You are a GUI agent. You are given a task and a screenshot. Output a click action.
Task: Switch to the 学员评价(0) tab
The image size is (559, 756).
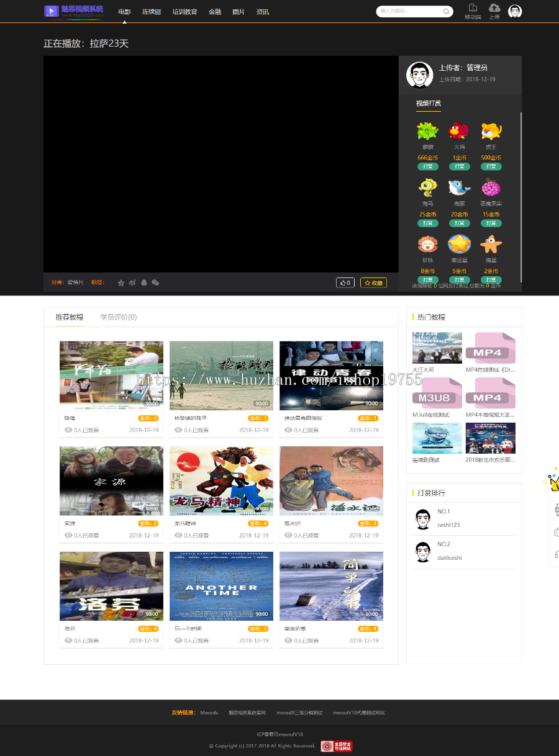pos(119,317)
